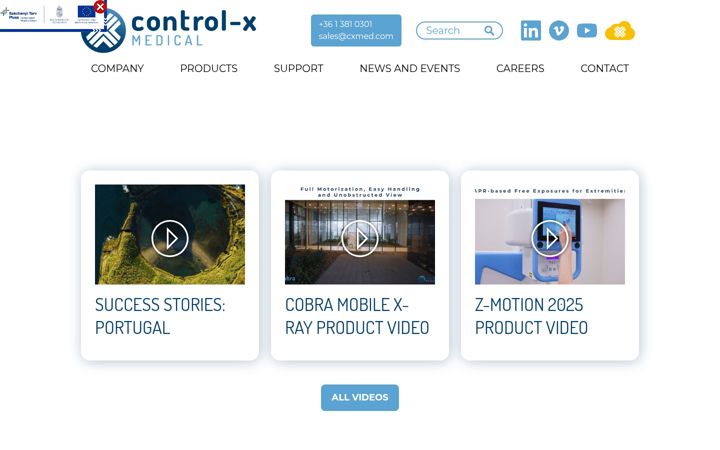The height and width of the screenshot is (450, 720).
Task: Open the LinkedIn icon link
Action: (530, 31)
